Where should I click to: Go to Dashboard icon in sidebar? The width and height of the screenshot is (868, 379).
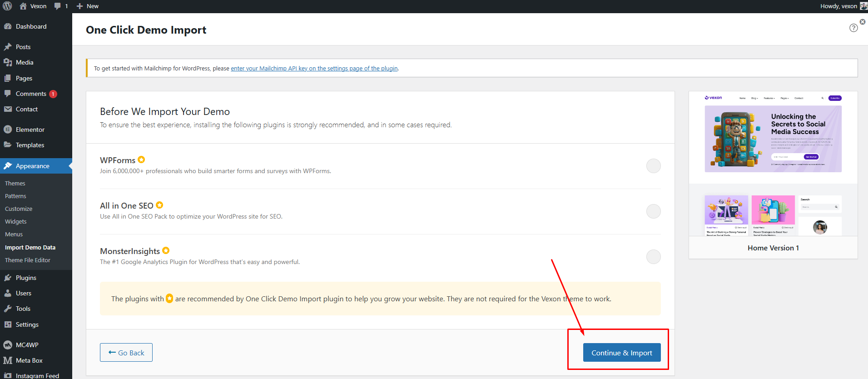click(x=8, y=26)
